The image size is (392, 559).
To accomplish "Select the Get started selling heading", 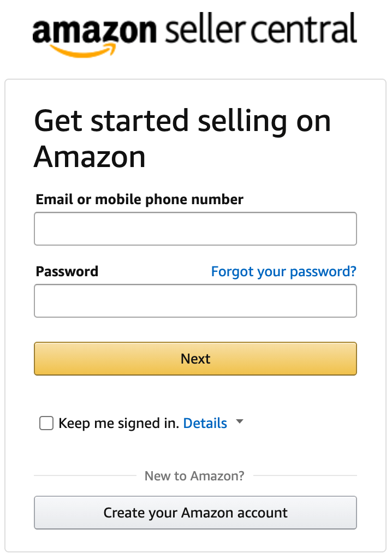I will pos(182,138).
